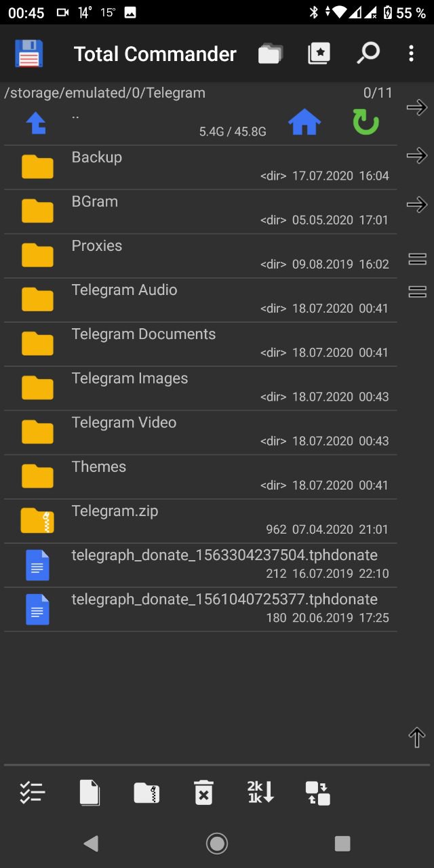434x868 pixels.
Task: Tap the up arrow at the right edge
Action: [x=416, y=737]
